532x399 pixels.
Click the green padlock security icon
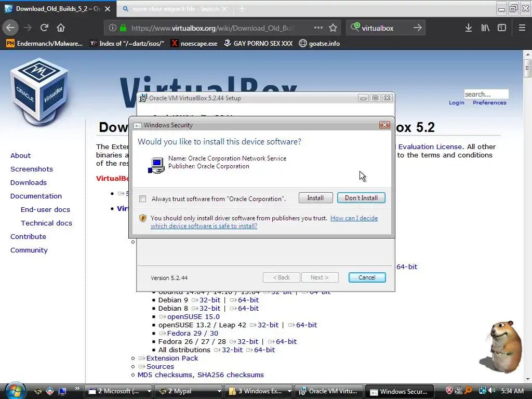pyautogui.click(x=123, y=28)
